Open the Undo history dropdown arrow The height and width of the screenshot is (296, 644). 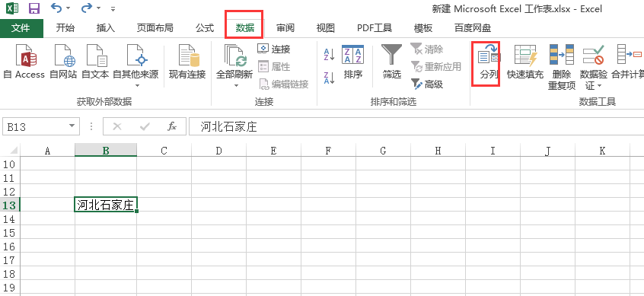(68, 8)
